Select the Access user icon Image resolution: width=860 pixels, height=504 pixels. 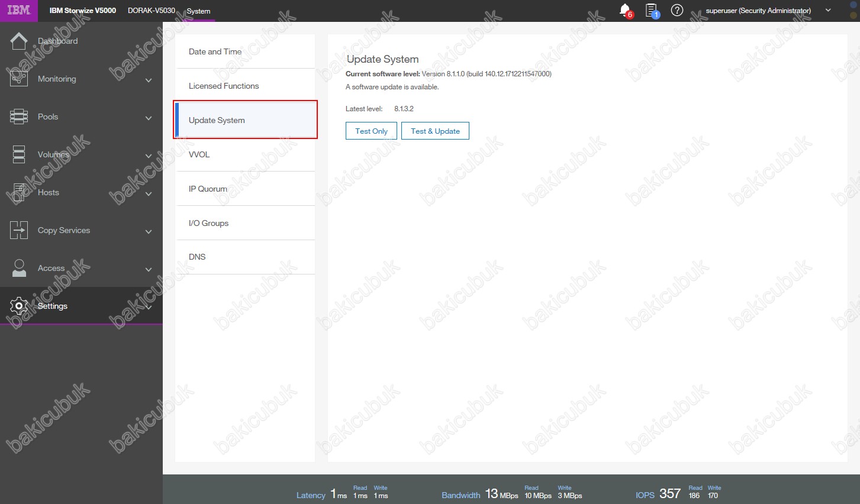pyautogui.click(x=19, y=268)
